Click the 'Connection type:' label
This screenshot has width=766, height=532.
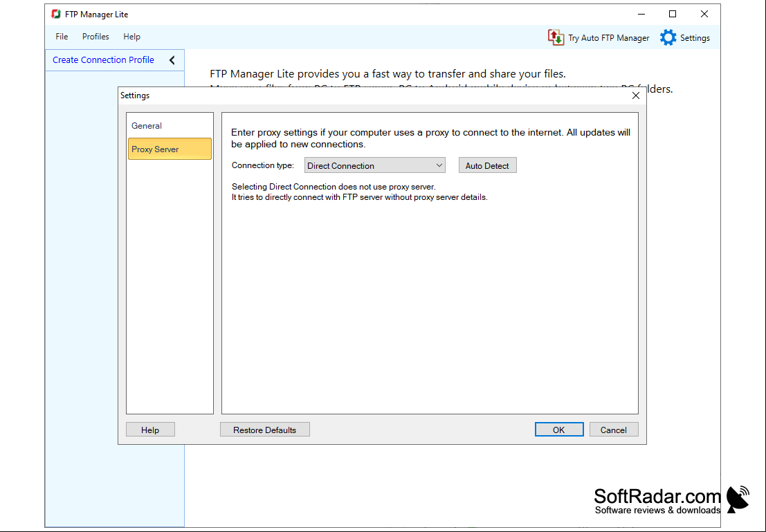(x=263, y=165)
